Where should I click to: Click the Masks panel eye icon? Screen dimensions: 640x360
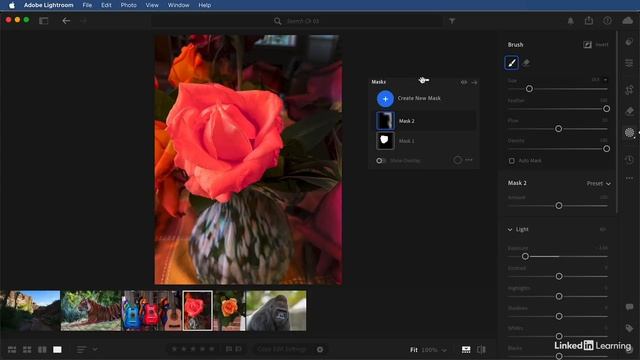coord(464,82)
